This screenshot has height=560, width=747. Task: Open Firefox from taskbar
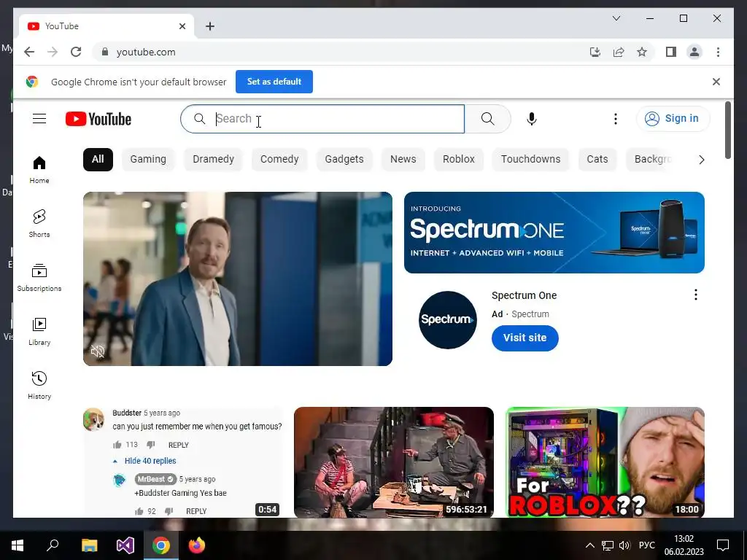click(x=197, y=545)
